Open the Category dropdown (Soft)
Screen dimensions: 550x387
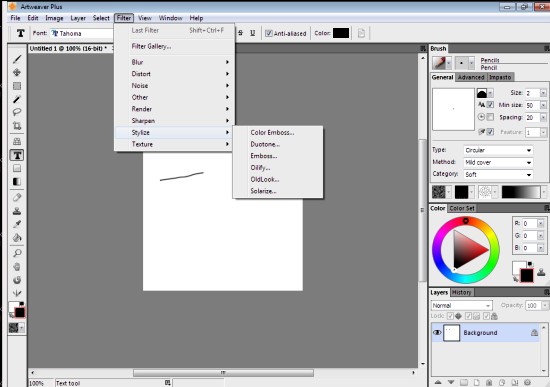click(498, 174)
